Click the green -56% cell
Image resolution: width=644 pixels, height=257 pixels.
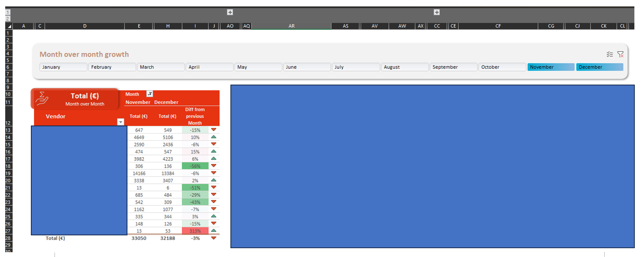click(x=195, y=166)
